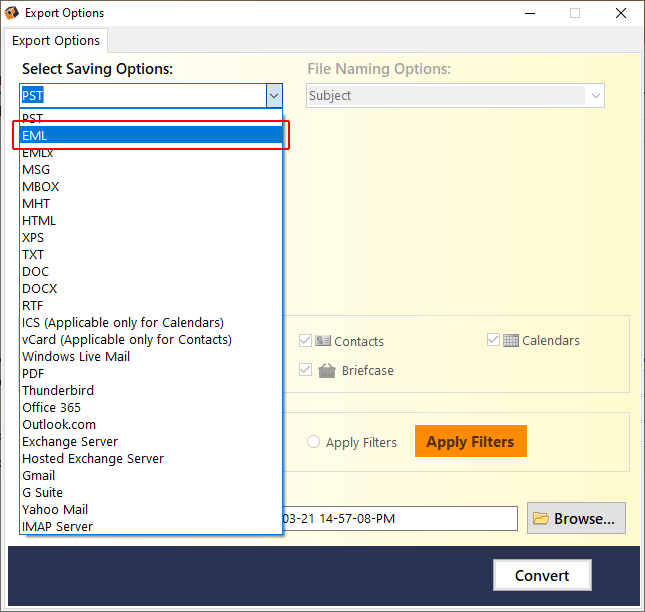Viewport: 645px width, 612px height.
Task: Choose Gmail from the dropdown list
Action: [x=151, y=475]
